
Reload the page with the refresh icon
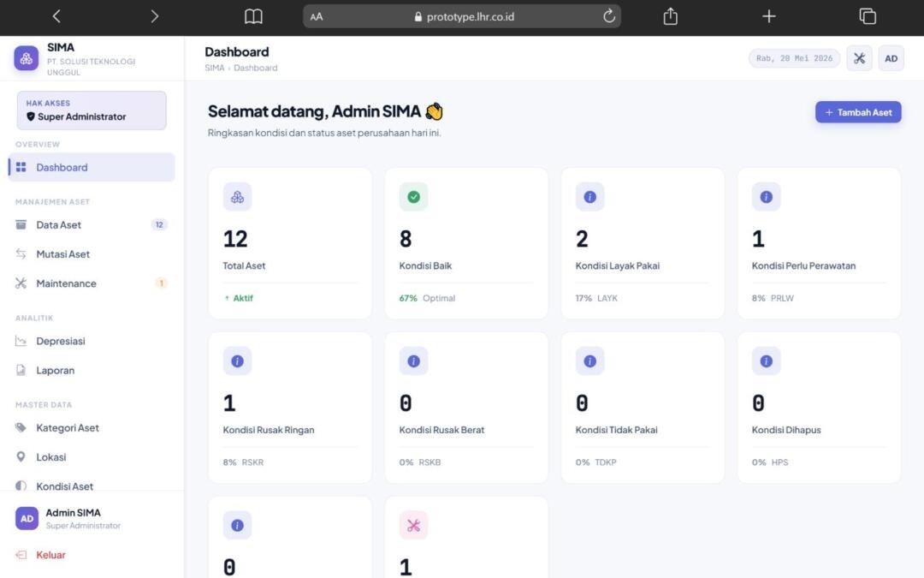point(609,16)
